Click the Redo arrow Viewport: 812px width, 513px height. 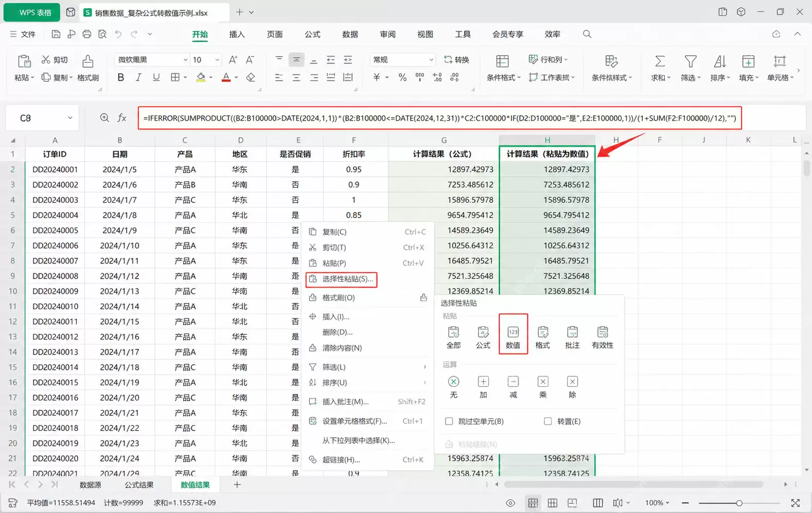pos(134,34)
